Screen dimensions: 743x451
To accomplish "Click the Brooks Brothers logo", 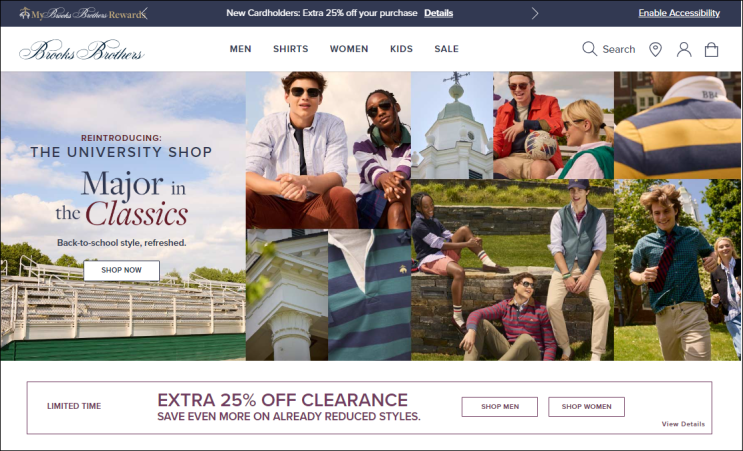I will click(82, 50).
